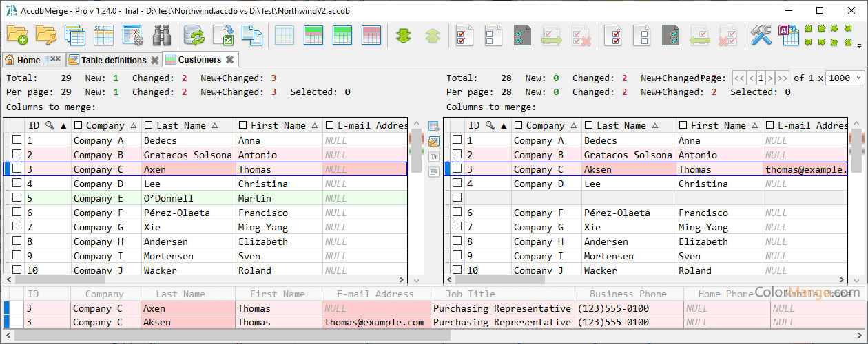The image size is (868, 344).
Task: Go to next page with > button
Action: coord(770,78)
